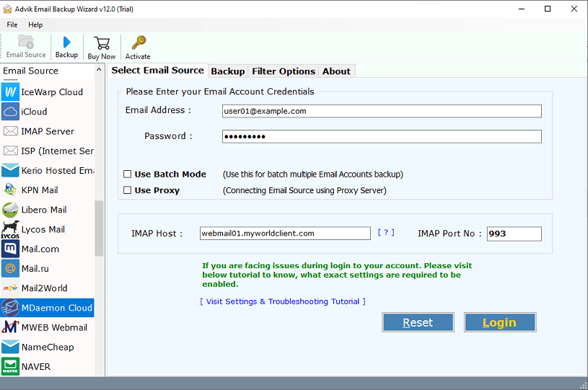Select the IceWarp Cloud icon

click(10, 92)
